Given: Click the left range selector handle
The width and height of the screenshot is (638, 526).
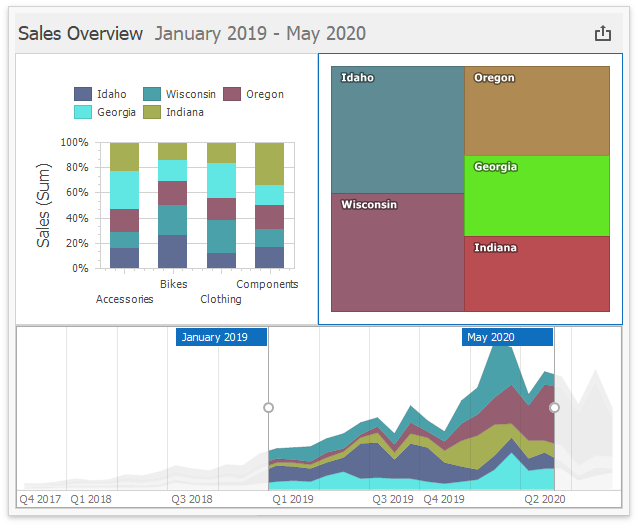Looking at the screenshot, I should pos(268,407).
